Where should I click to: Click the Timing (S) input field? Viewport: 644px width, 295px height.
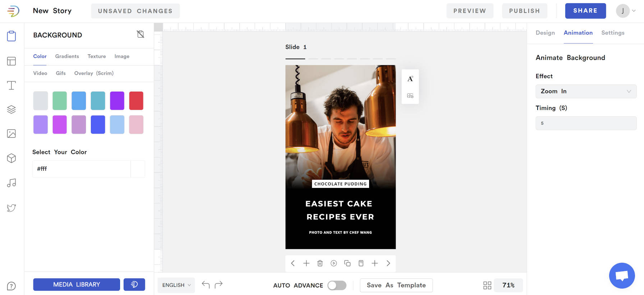click(586, 123)
